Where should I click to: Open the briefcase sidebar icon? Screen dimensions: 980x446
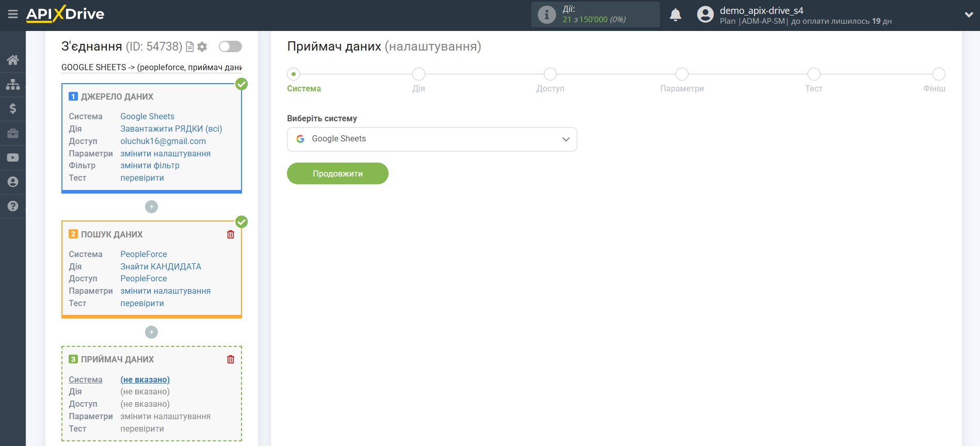click(13, 133)
